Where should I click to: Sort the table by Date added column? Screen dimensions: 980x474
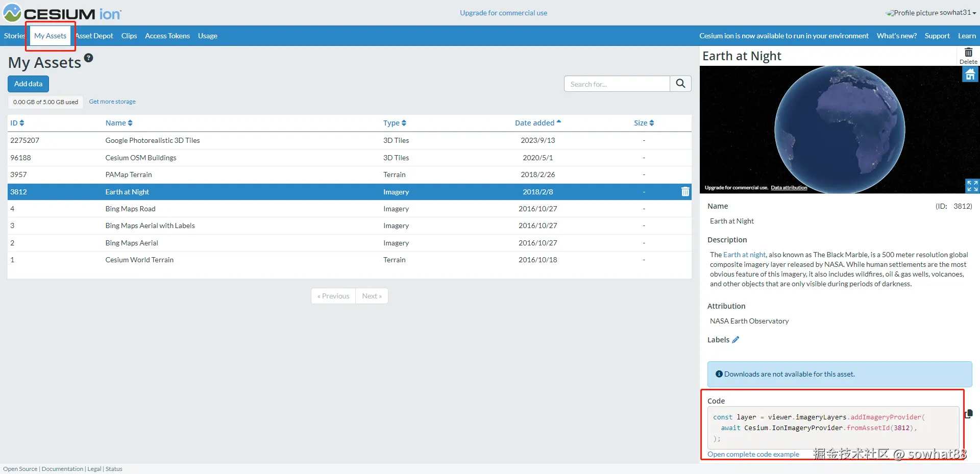pyautogui.click(x=538, y=123)
